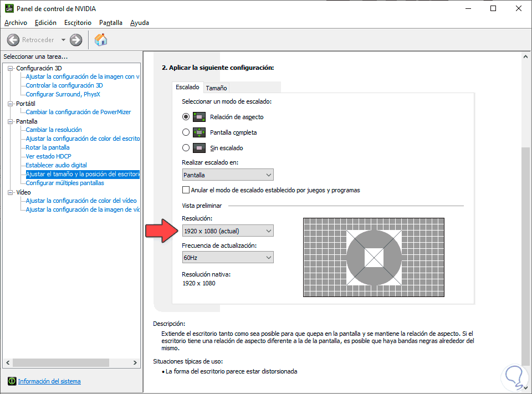This screenshot has width=532, height=394.
Task: Open the Frecuencia de actualización dropdown
Action: [228, 258]
